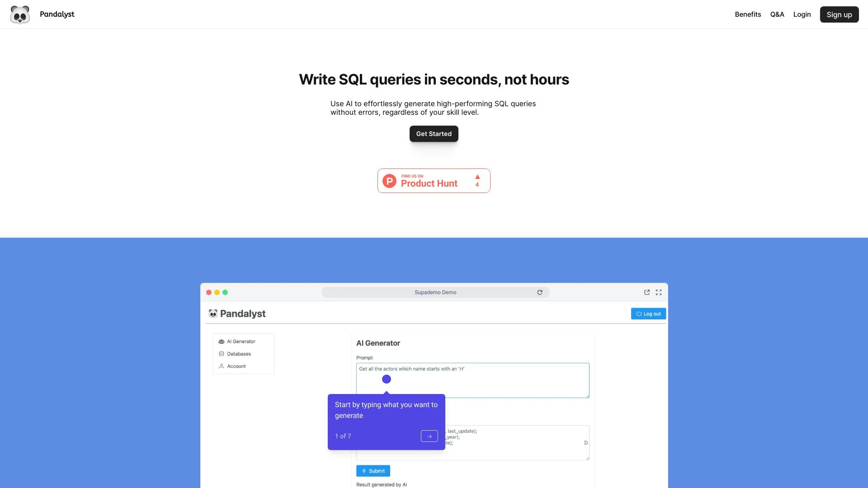Image resolution: width=868 pixels, height=488 pixels.
Task: Click the Product Hunt badge link
Action: tap(434, 181)
